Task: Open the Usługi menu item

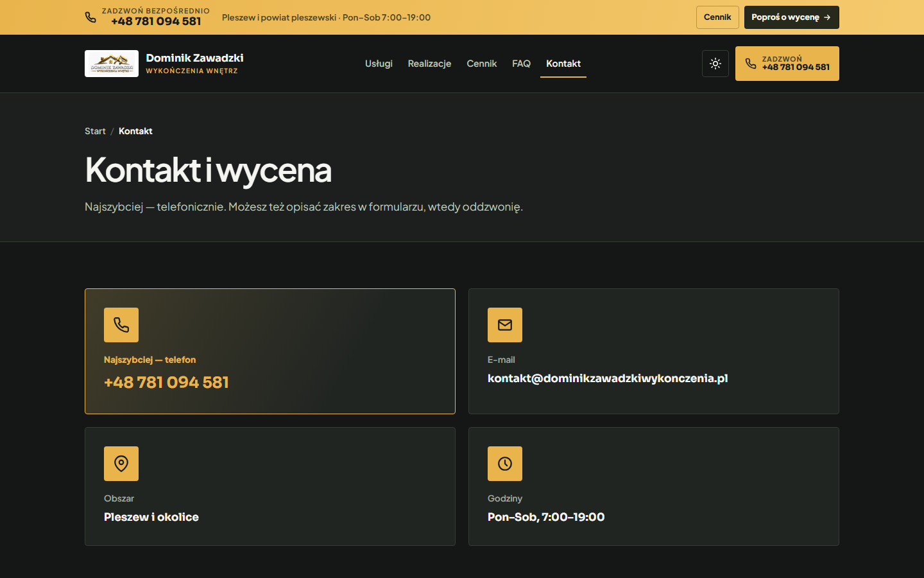Action: 379,64
